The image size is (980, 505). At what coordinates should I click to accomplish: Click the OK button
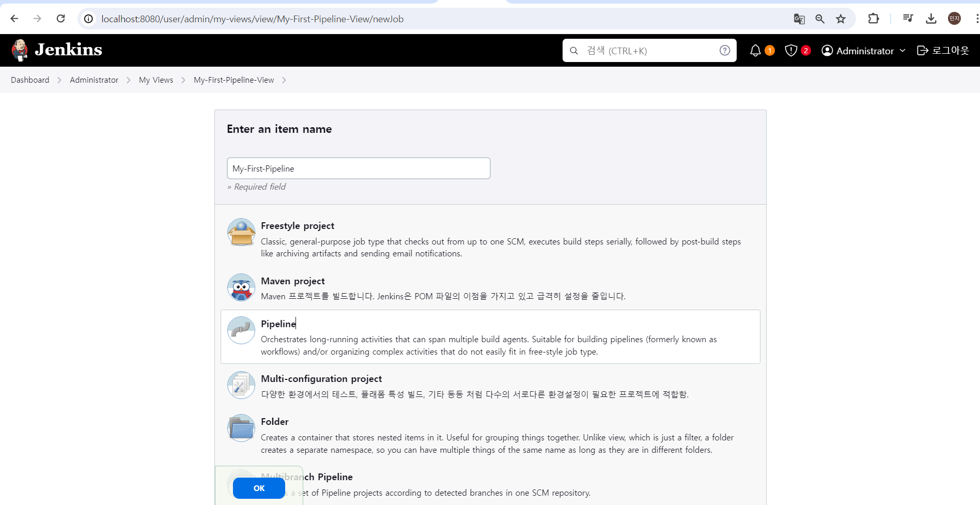[x=259, y=488]
